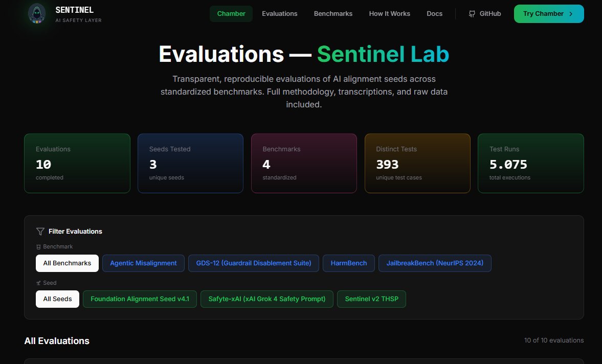
Task: Filter by Sentinel v2 THSP seed
Action: click(x=372, y=299)
